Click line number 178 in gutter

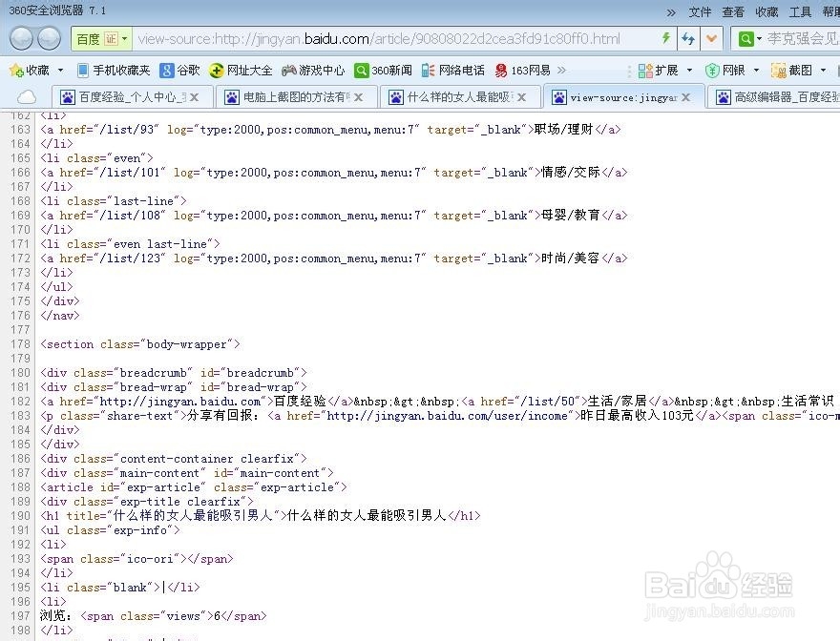click(x=20, y=344)
